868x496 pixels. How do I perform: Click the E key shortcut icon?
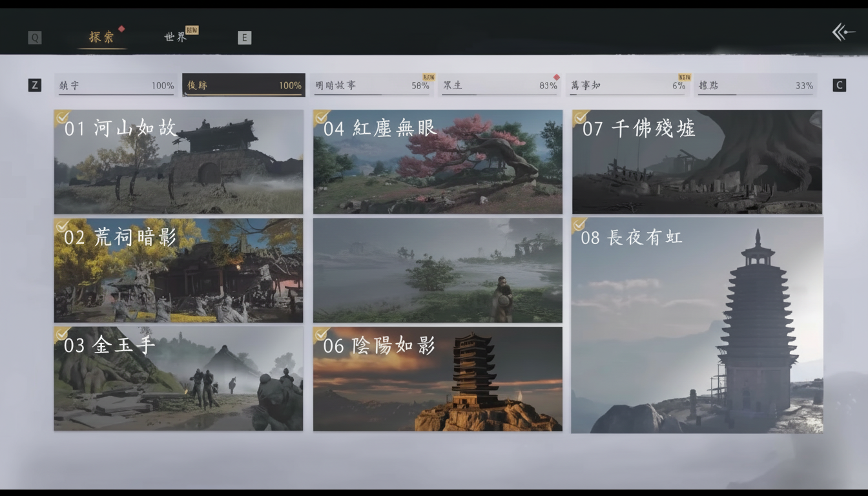pyautogui.click(x=244, y=37)
